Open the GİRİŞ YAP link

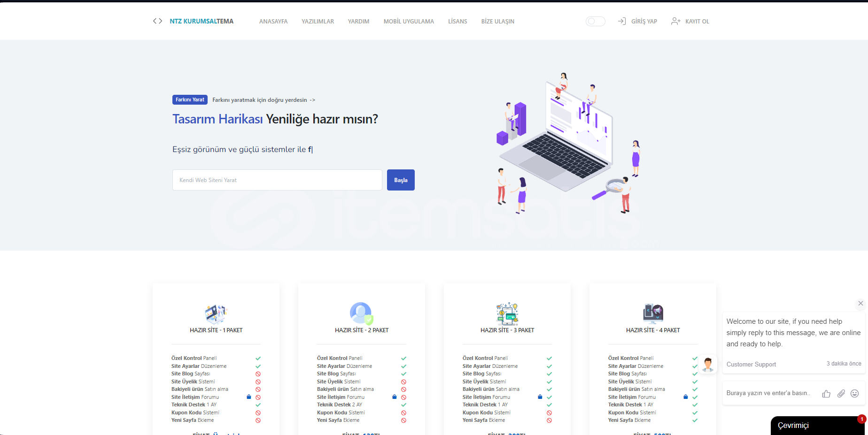tap(644, 22)
